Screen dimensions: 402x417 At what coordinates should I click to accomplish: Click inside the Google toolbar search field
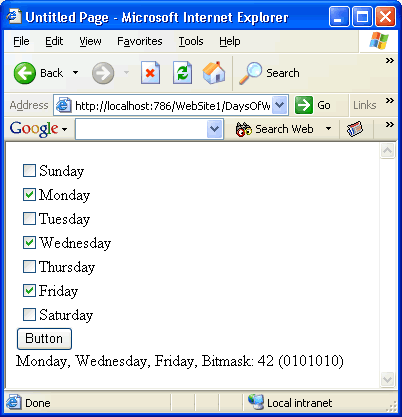[141, 129]
